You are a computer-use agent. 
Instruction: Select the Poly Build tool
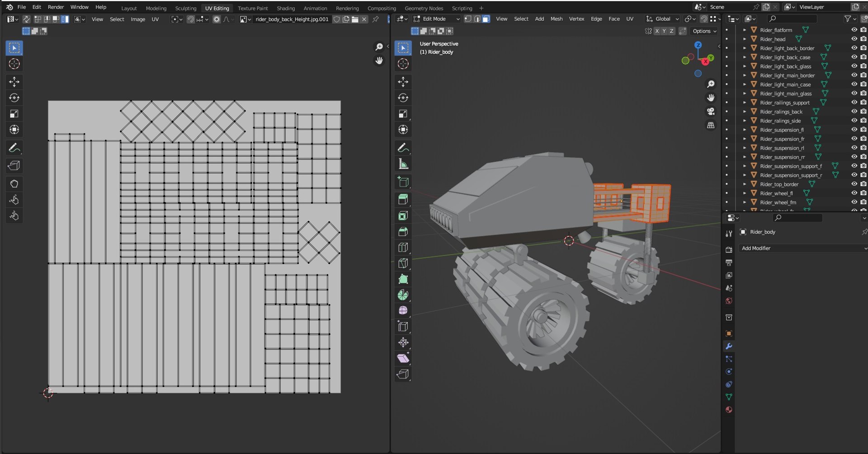coord(403,279)
